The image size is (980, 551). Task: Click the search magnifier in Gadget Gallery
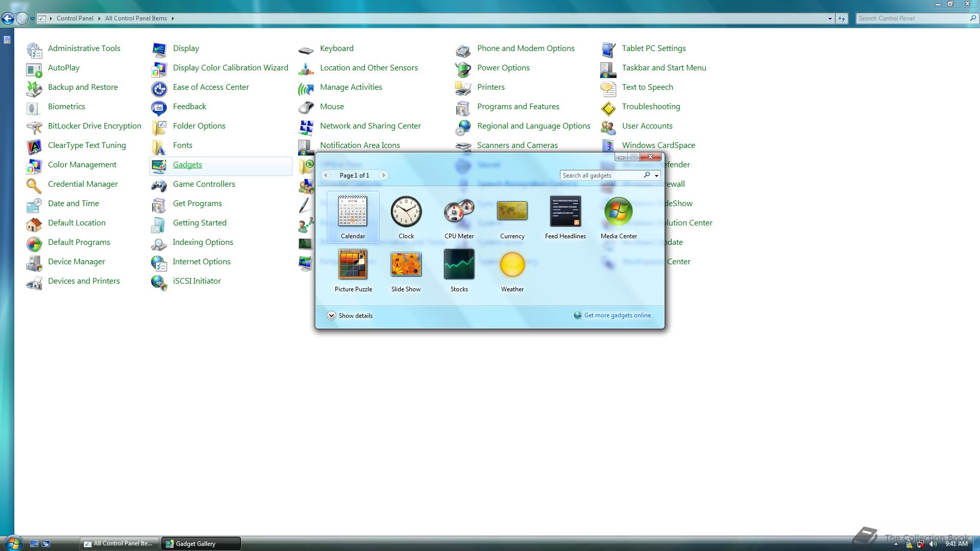point(647,175)
